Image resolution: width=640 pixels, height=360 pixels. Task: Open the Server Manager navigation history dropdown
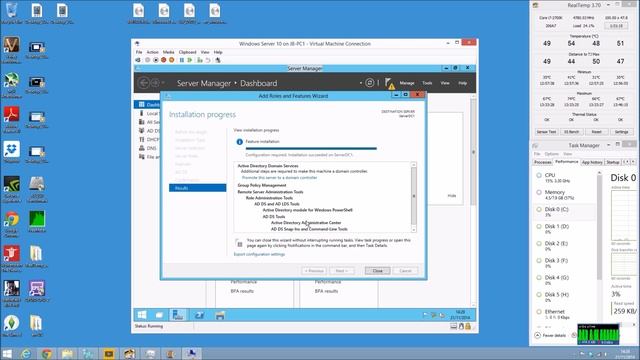coord(163,83)
